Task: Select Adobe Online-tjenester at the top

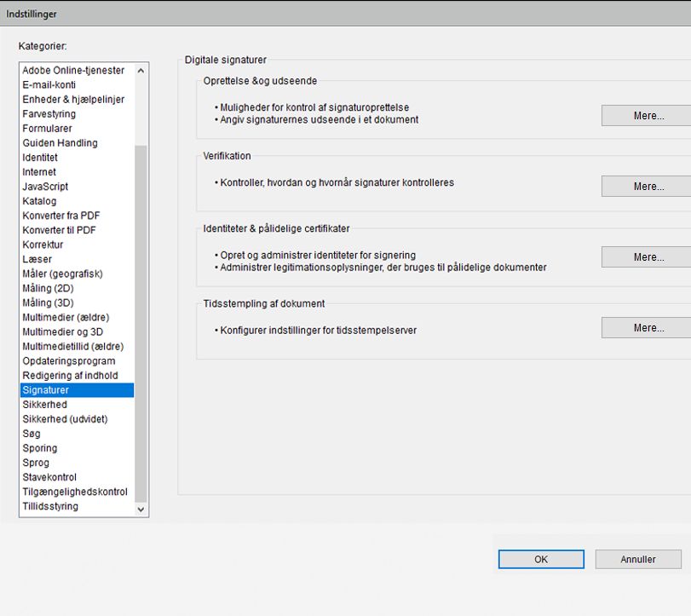Action: pos(74,70)
